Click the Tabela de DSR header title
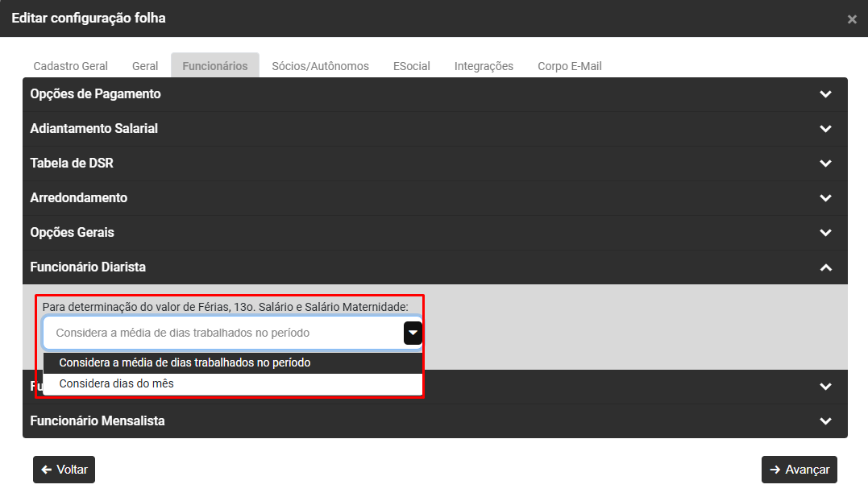Viewport: 868px width, 497px height. 72,164
